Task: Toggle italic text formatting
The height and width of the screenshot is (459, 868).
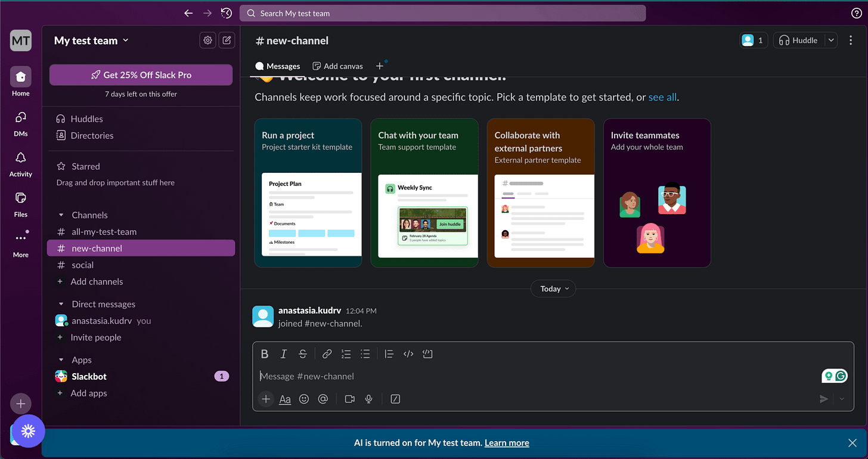Action: [284, 353]
